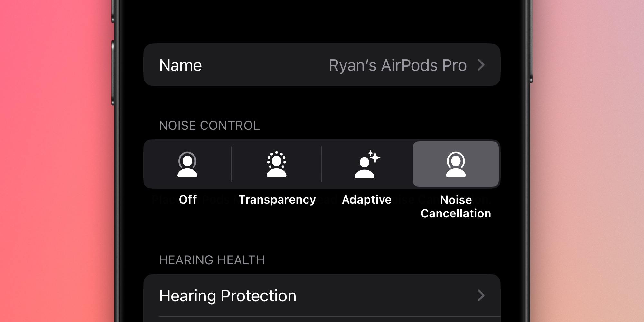644x322 pixels.
Task: Click the NOISE CONTROL section header
Action: [209, 126]
